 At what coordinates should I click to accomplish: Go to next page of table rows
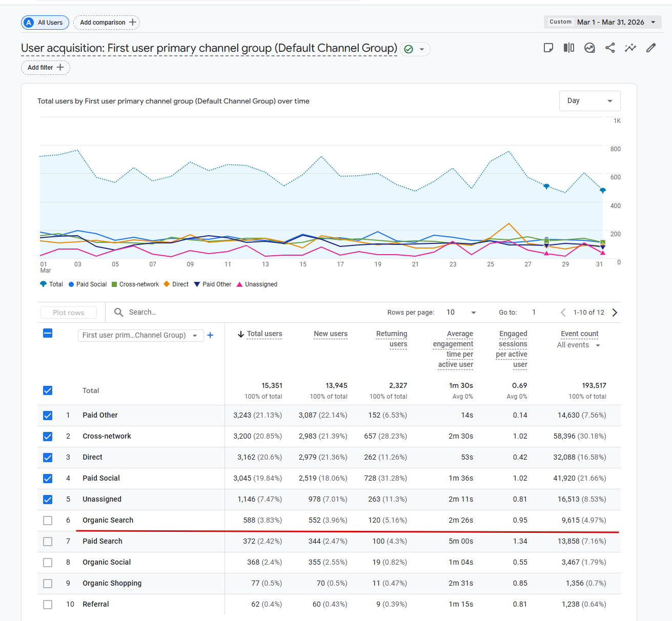615,313
